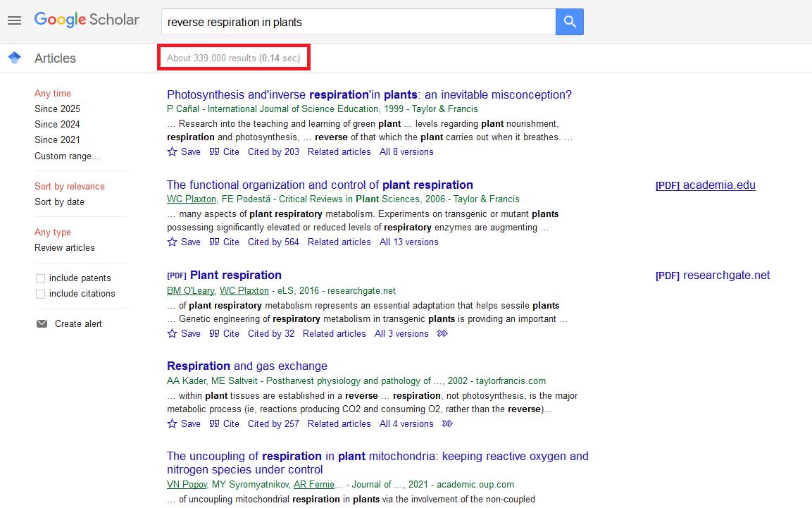
Task: Enable the include patents checkbox
Action: pyautogui.click(x=40, y=278)
